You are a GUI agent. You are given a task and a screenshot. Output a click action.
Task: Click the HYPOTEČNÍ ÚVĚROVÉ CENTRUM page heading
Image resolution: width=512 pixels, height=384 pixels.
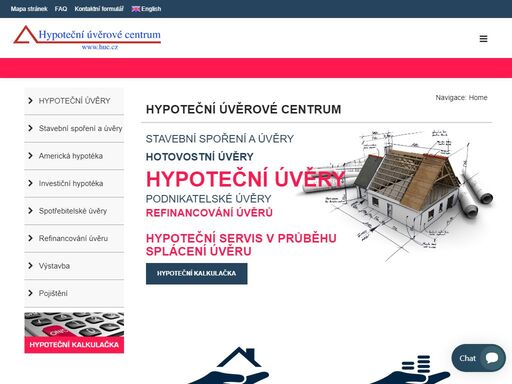point(244,109)
